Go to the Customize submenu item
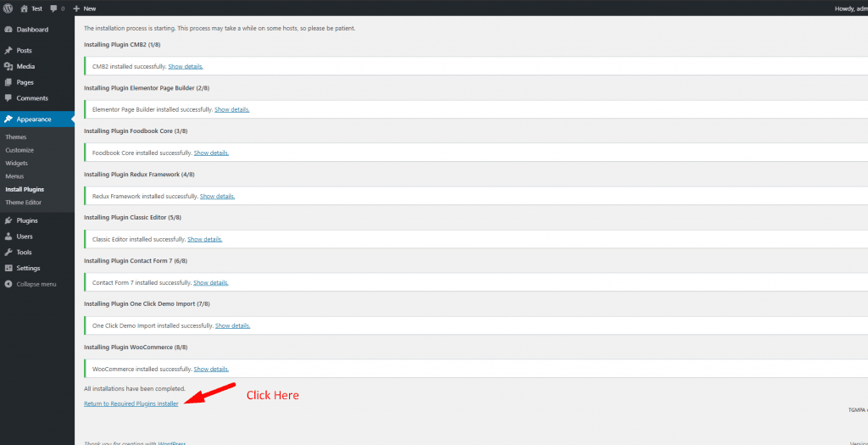Image resolution: width=868 pixels, height=445 pixels. [x=19, y=150]
